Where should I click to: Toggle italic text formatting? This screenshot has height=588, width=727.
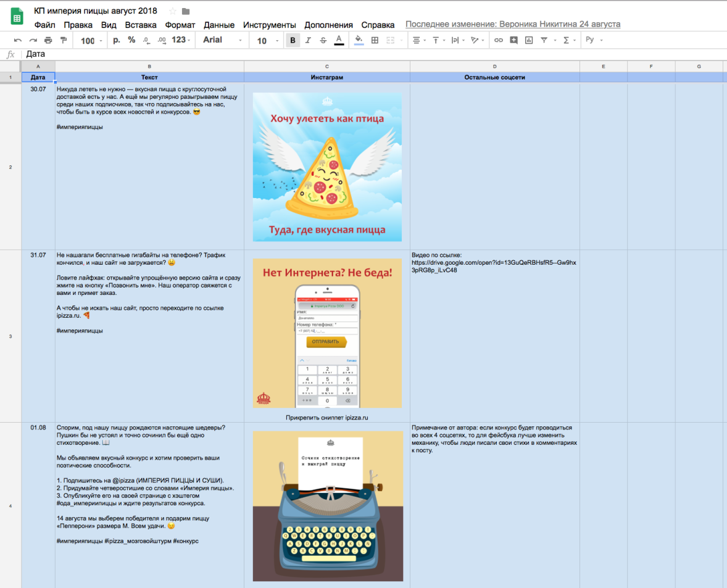click(308, 40)
